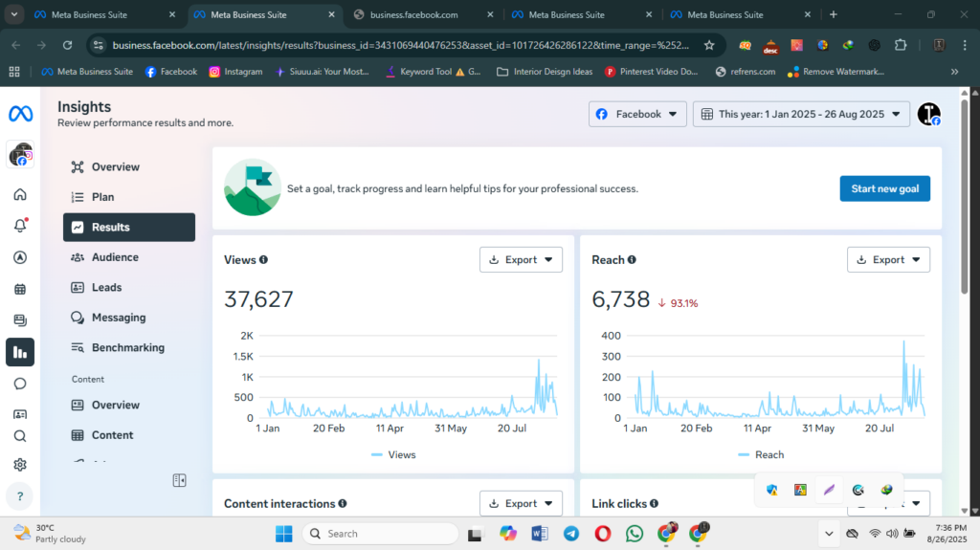Select the Results menu item
The height and width of the screenshot is (550, 980).
pyautogui.click(x=129, y=227)
